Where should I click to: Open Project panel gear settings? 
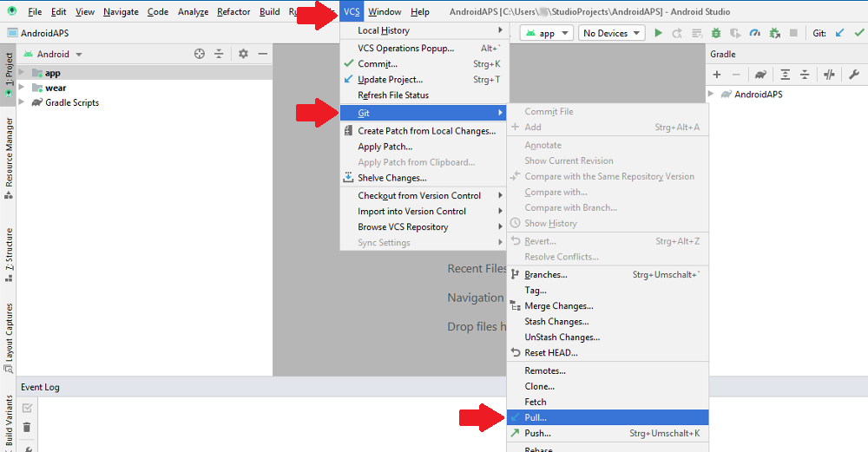click(243, 54)
